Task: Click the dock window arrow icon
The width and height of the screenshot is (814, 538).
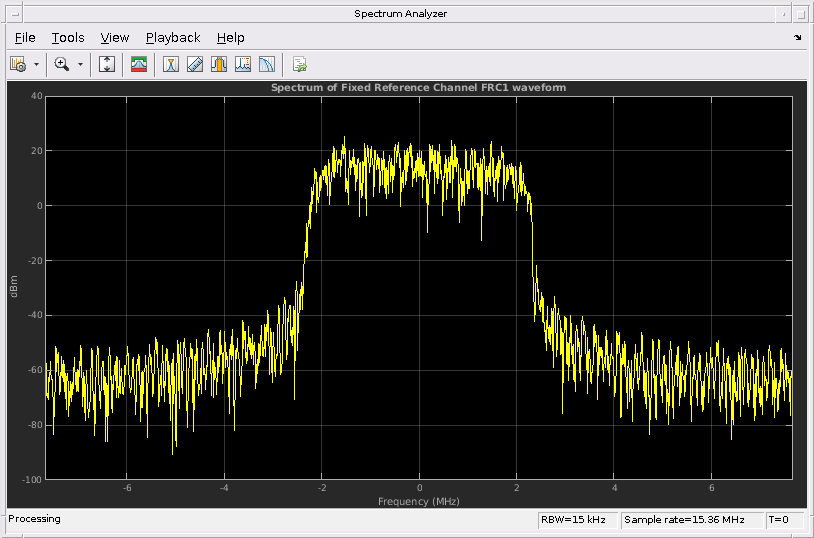Action: 797,38
